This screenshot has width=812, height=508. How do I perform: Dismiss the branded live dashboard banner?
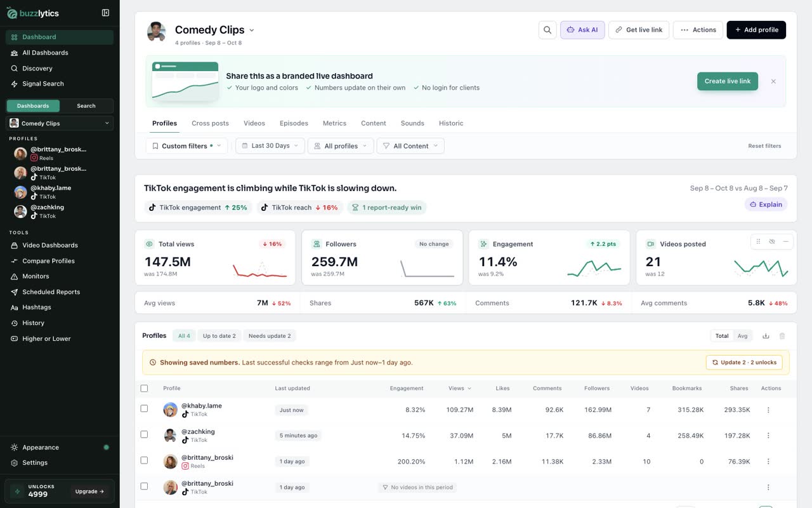pyautogui.click(x=773, y=81)
